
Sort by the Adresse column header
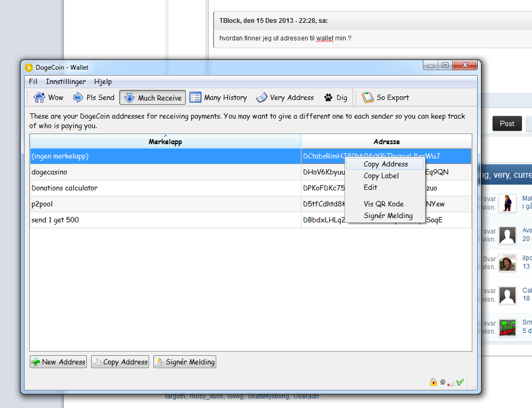[x=387, y=141]
